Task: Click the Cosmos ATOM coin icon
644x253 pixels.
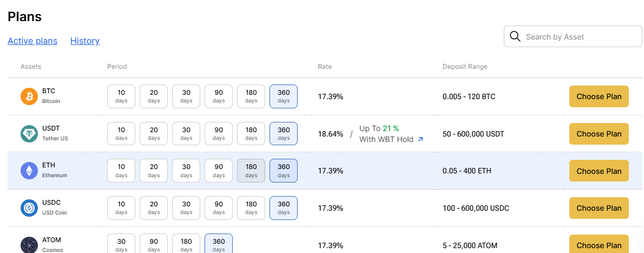Action: [x=29, y=245]
